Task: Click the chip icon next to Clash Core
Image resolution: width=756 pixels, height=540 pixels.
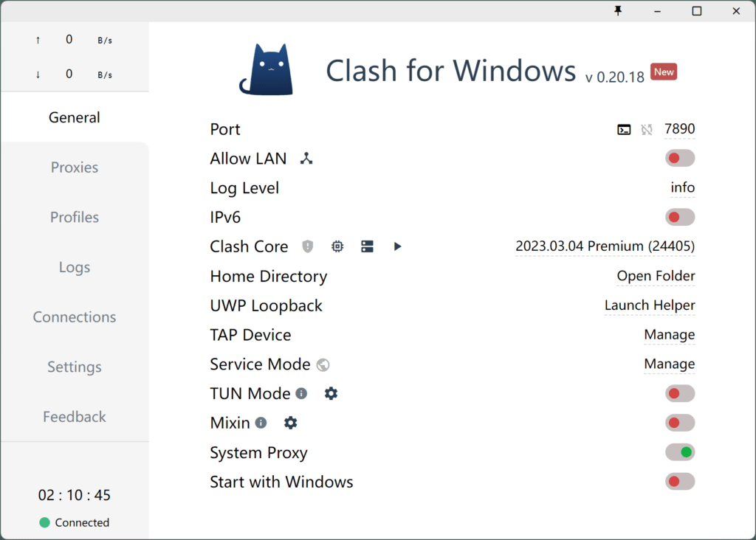Action: pos(337,246)
